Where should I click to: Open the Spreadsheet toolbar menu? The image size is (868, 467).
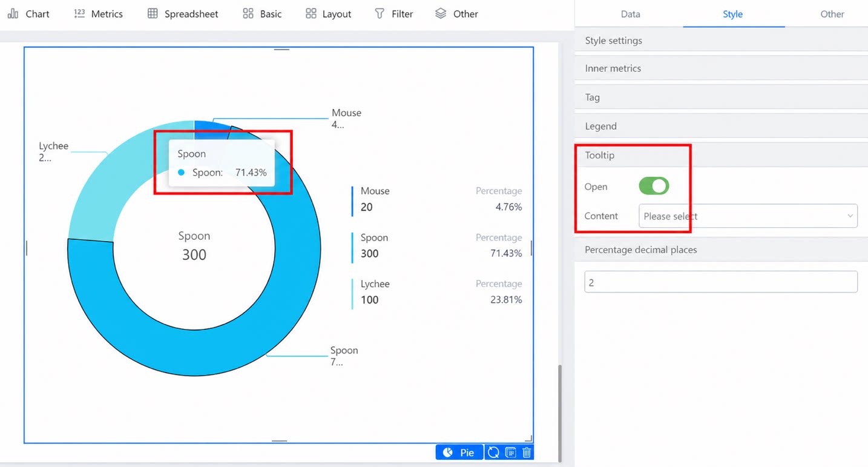pyautogui.click(x=183, y=13)
